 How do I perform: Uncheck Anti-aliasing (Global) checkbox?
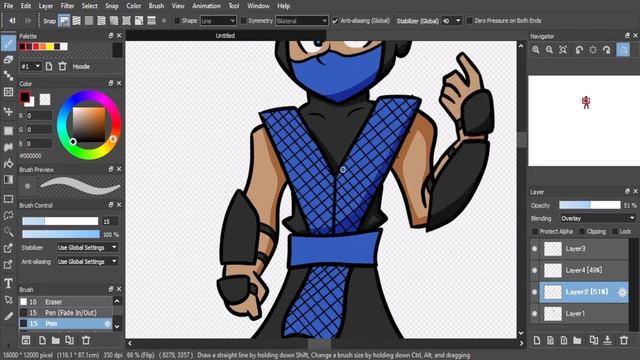336,20
